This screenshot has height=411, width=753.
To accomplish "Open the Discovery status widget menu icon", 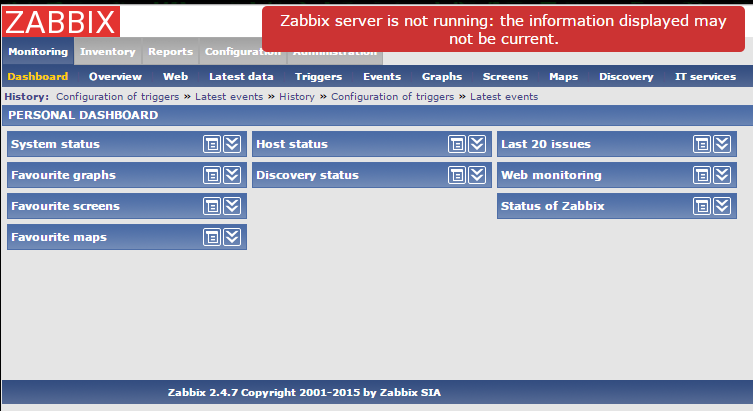I will pos(457,175).
